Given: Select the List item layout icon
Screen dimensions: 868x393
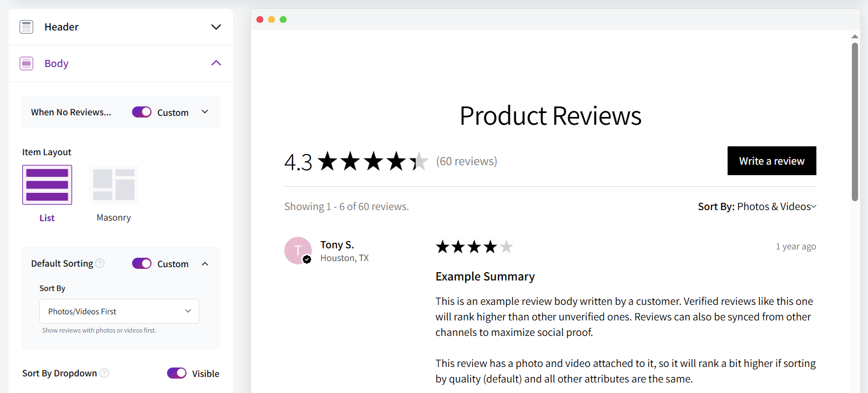Looking at the screenshot, I should click(x=47, y=185).
